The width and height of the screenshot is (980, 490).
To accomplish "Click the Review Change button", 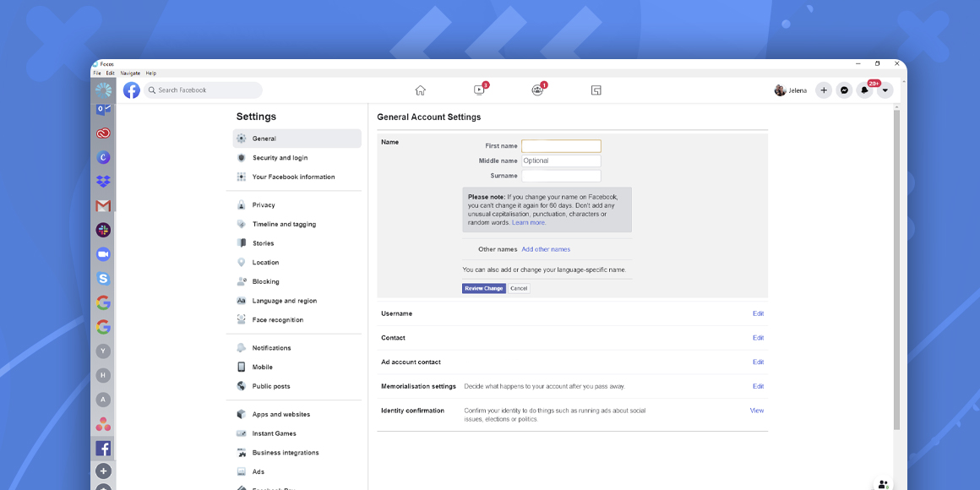I will click(x=484, y=289).
